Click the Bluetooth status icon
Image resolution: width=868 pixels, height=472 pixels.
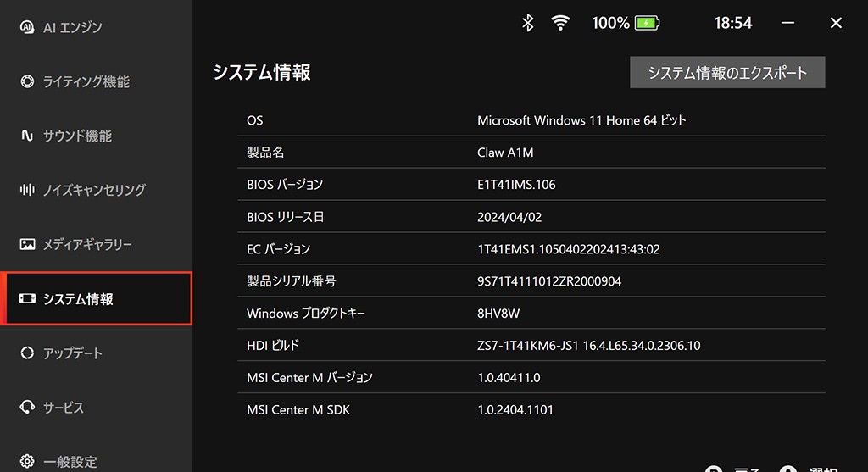(x=527, y=23)
